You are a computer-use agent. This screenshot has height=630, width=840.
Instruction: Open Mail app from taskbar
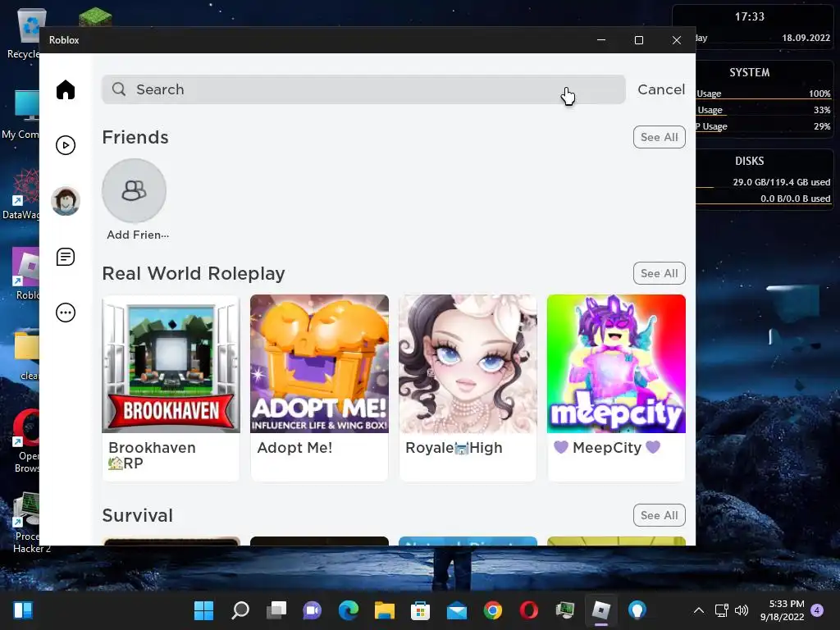456,610
